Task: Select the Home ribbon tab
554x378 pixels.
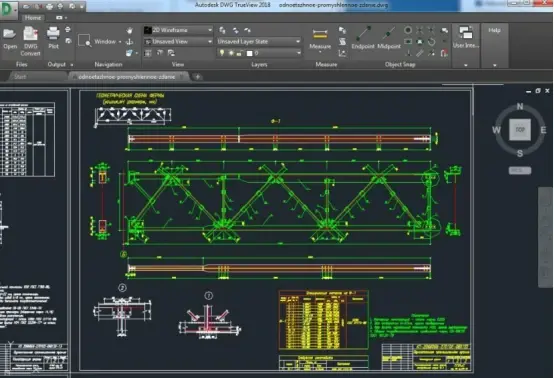Action: pyautogui.click(x=33, y=18)
